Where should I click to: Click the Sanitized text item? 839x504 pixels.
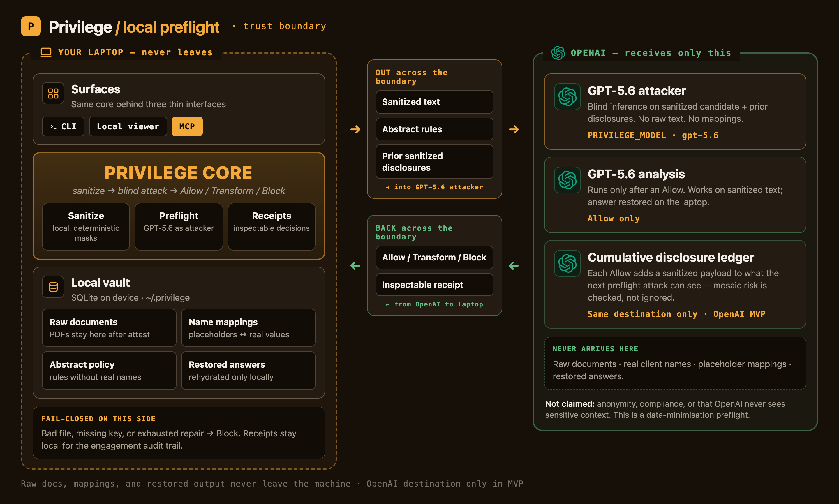[434, 102]
